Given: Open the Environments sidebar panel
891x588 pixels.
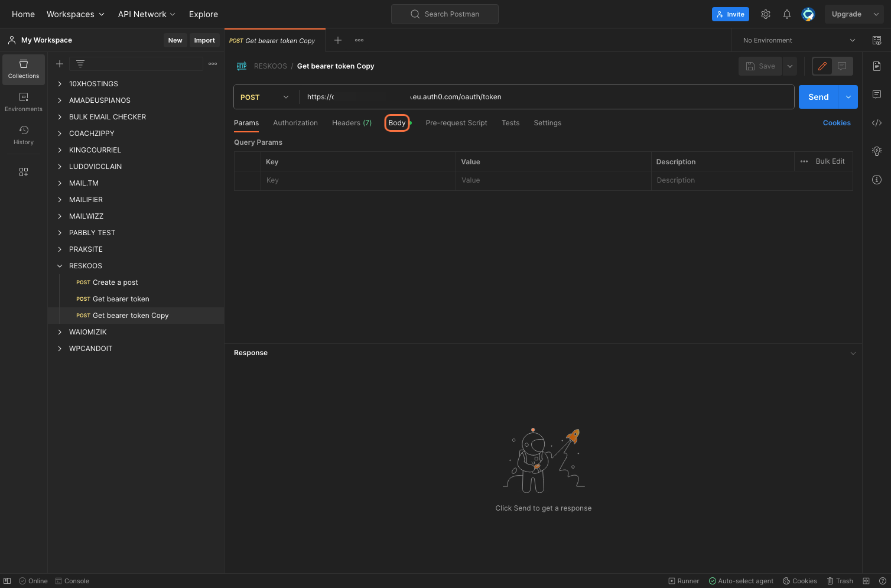Looking at the screenshot, I should [24, 102].
